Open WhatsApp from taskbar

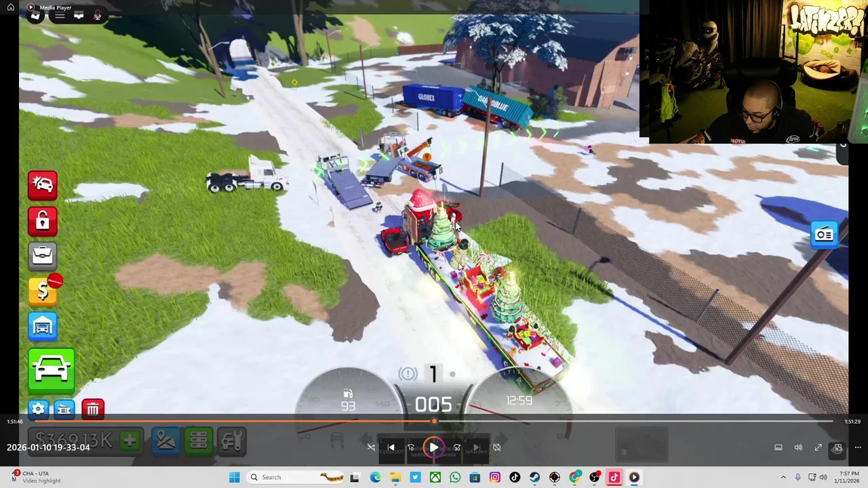click(455, 477)
